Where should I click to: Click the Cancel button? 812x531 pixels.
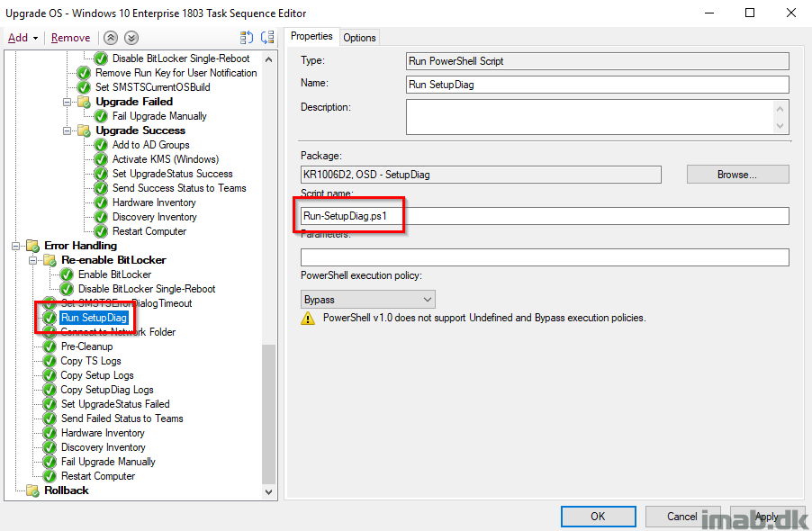682,516
